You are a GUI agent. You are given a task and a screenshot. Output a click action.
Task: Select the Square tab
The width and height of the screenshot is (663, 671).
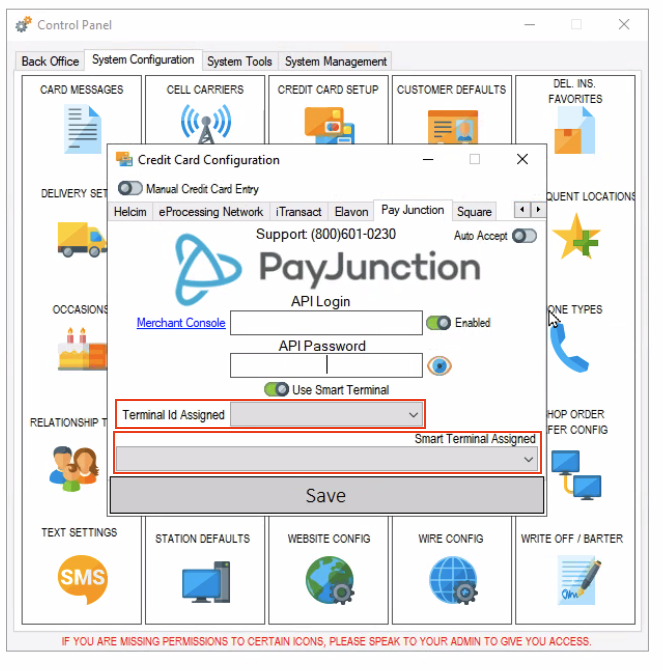click(x=474, y=211)
